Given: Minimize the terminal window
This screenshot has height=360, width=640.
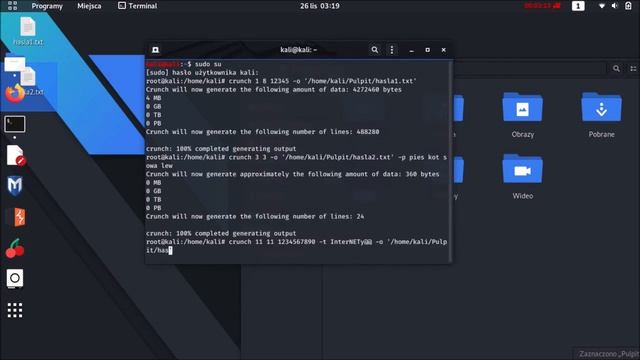Looking at the screenshot, I should click(x=411, y=50).
